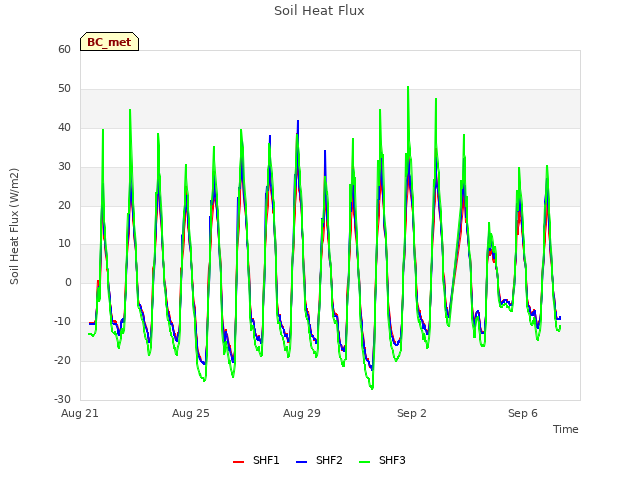This screenshot has height=480, width=640.
Task: Click the BC_met annotation label
Action: pos(109,42)
